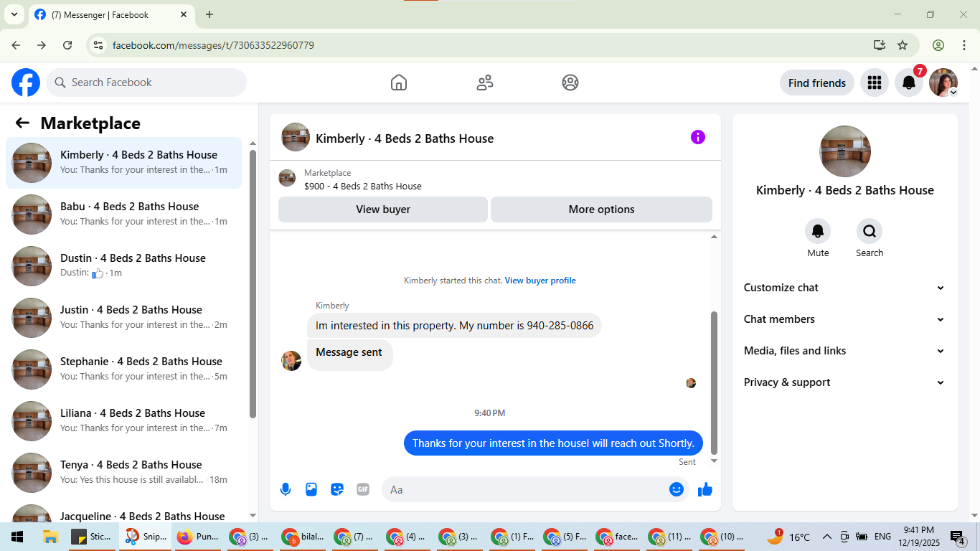Open the Chrome tab search dropdown
The image size is (980, 551).
(14, 14)
